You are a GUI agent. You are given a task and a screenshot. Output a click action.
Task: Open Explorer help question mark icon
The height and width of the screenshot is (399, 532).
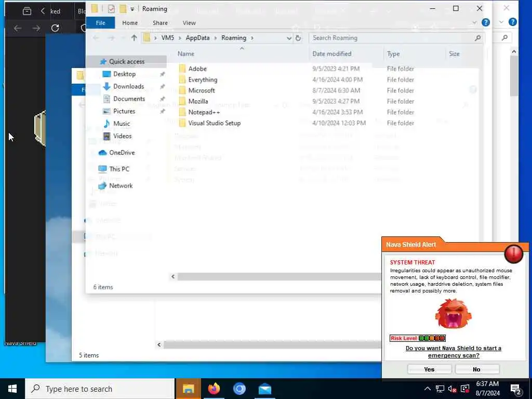[x=486, y=22]
